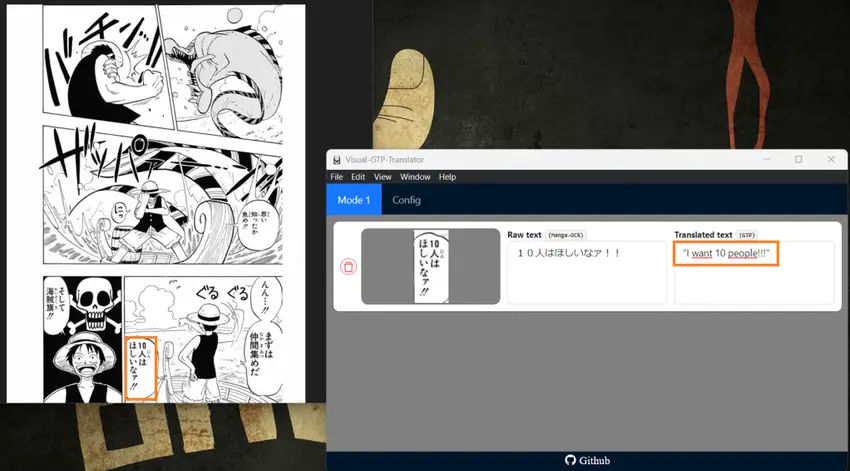Image resolution: width=850 pixels, height=471 pixels.
Task: Close the Visual-GTP-Translator window
Action: 831,159
